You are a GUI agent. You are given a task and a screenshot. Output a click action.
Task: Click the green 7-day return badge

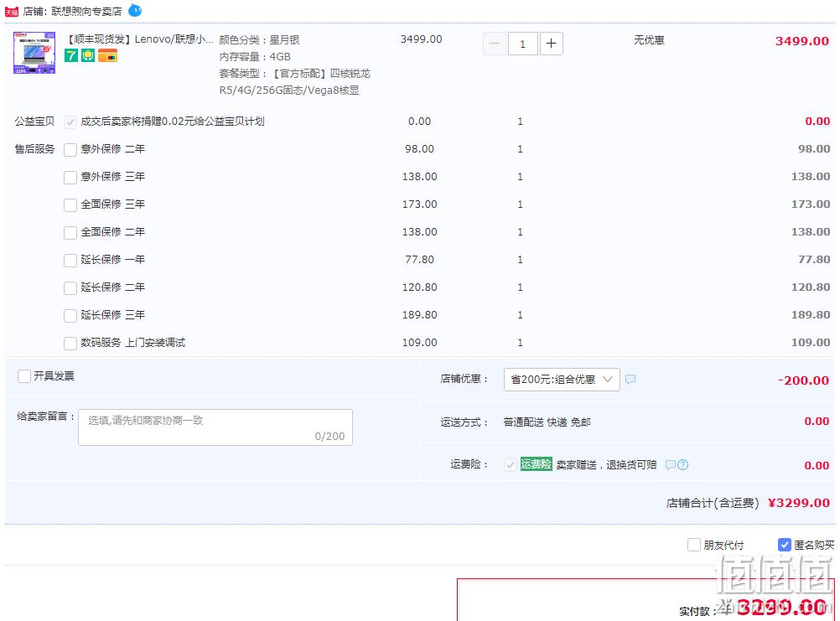click(71, 55)
